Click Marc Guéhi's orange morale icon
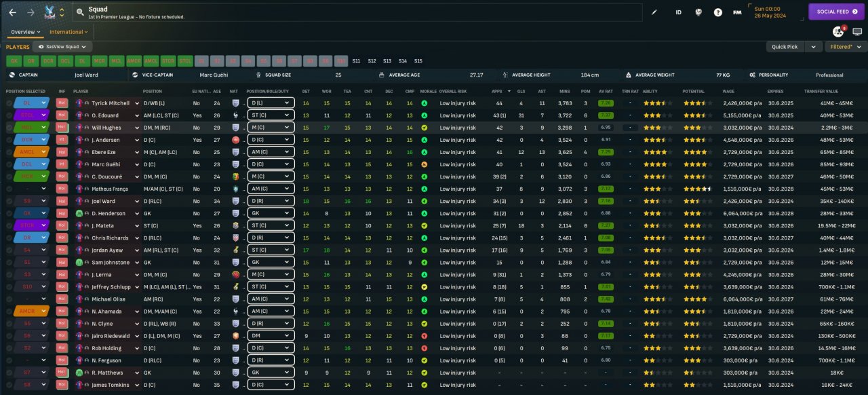Image resolution: width=868 pixels, height=395 pixels. tap(425, 164)
